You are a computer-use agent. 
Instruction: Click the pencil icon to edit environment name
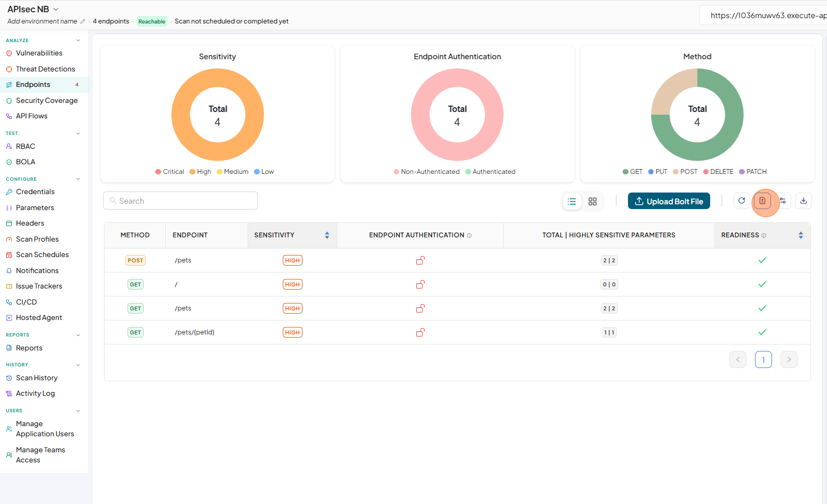(83, 21)
